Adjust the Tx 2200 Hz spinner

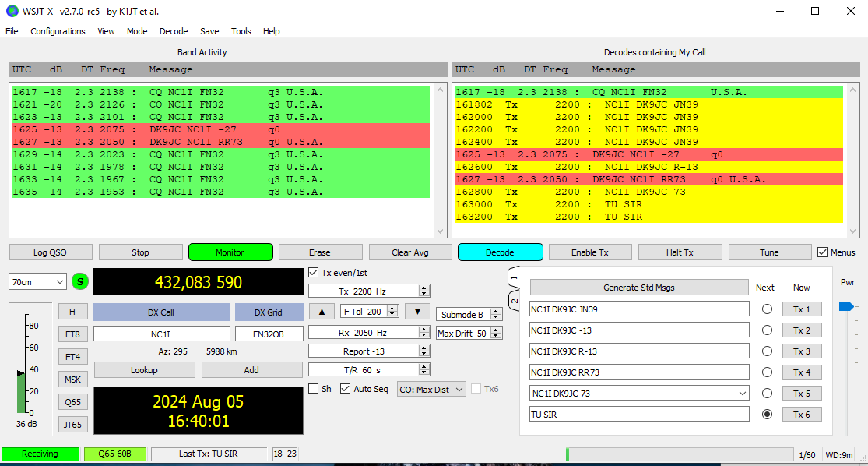click(x=424, y=291)
